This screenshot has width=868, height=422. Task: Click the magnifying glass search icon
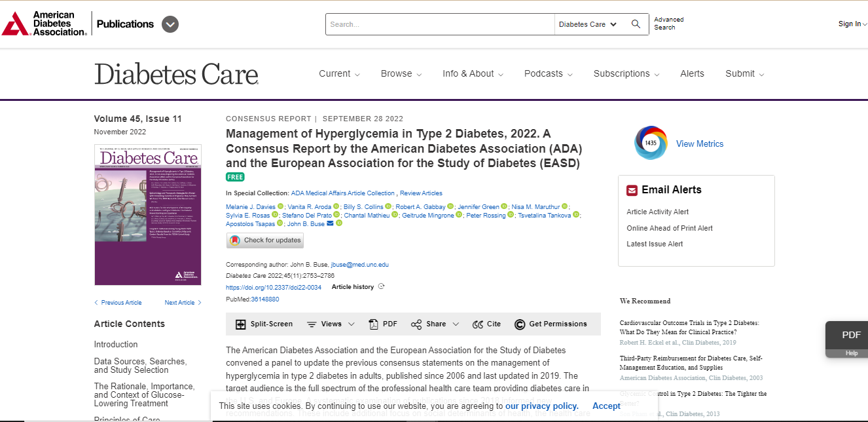coord(635,24)
